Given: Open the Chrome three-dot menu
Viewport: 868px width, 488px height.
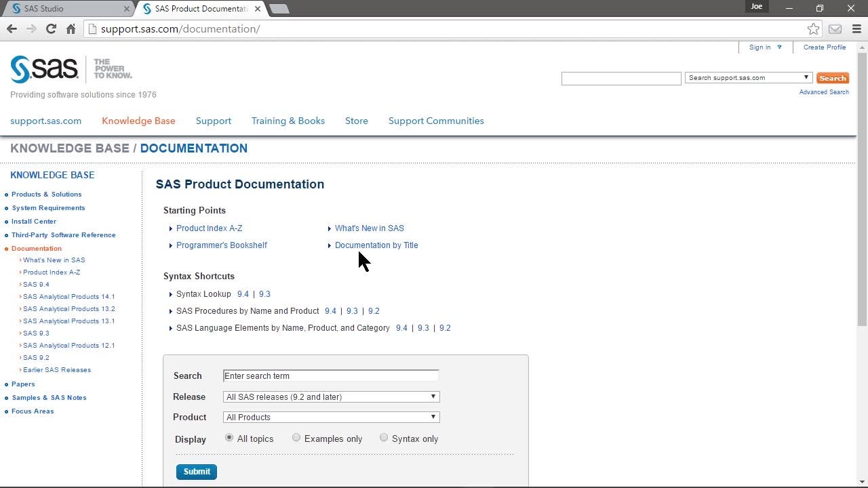Looking at the screenshot, I should tap(856, 29).
